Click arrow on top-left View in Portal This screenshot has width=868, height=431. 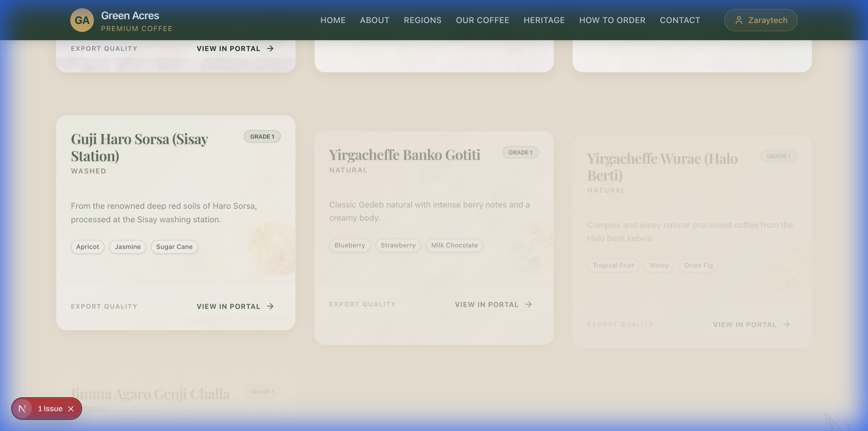point(270,48)
